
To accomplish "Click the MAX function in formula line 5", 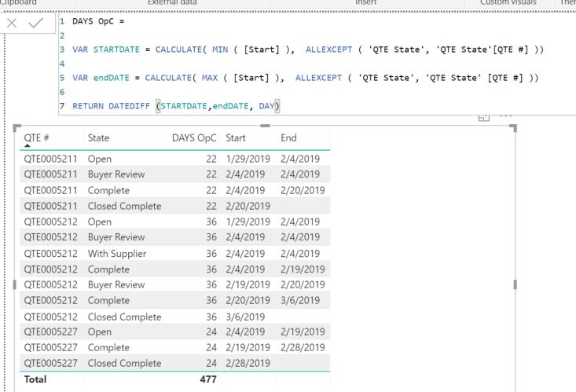I will tap(210, 78).
